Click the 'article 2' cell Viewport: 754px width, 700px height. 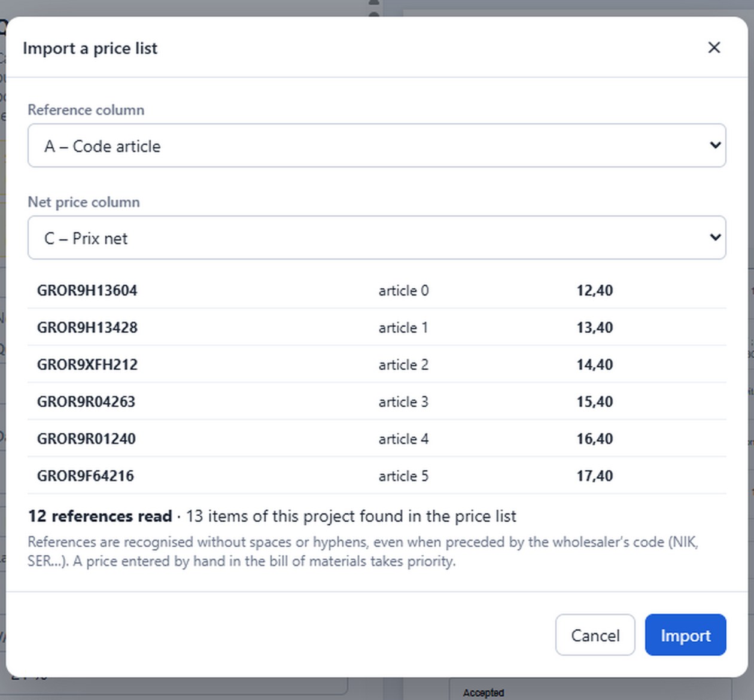404,365
